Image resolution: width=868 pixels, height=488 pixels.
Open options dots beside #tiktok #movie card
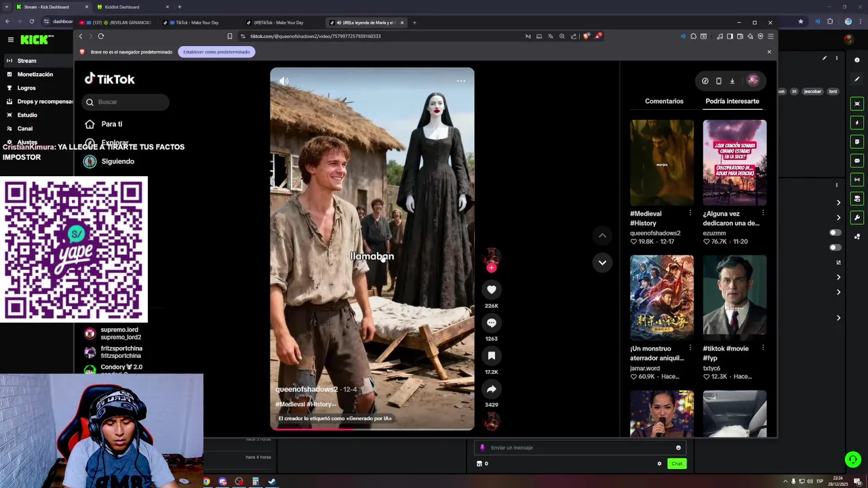pos(763,348)
